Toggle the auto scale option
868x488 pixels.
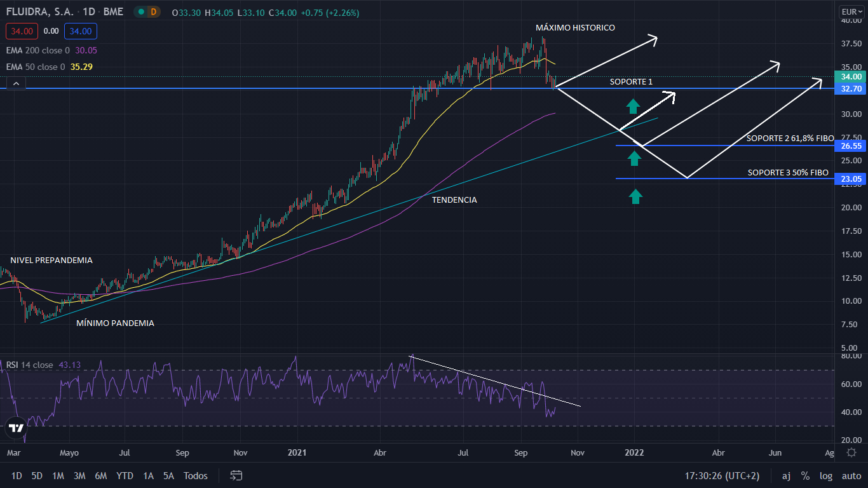point(851,475)
